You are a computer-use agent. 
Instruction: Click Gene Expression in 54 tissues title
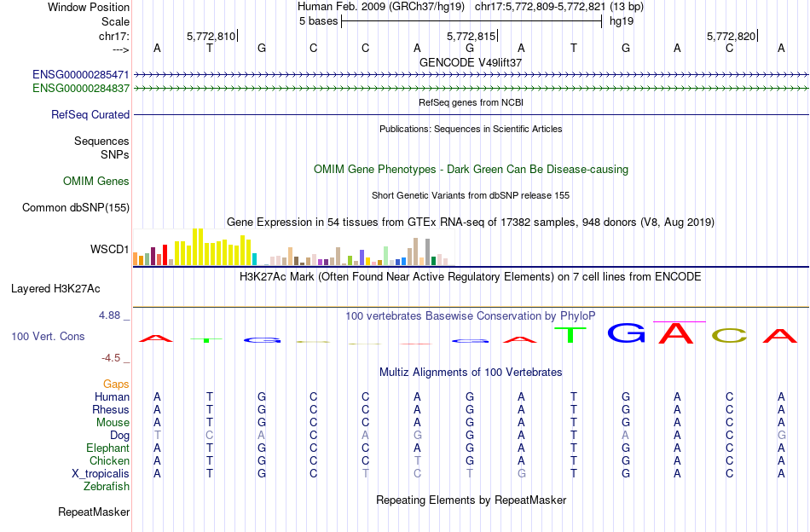471,223
